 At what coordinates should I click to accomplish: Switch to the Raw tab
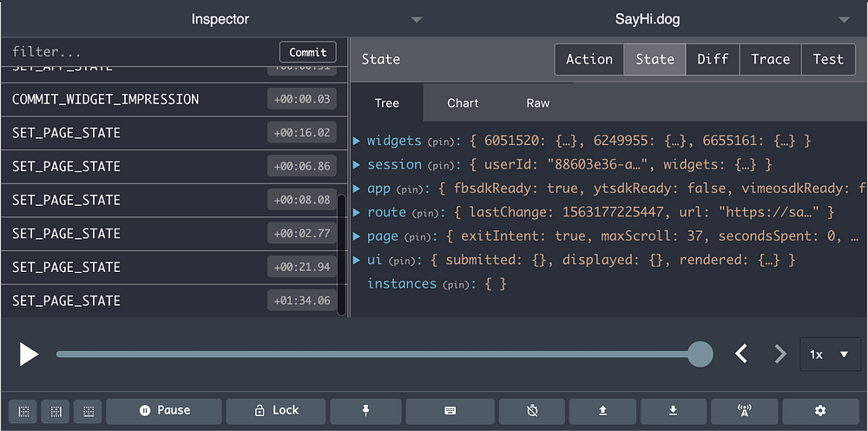pyautogui.click(x=537, y=103)
